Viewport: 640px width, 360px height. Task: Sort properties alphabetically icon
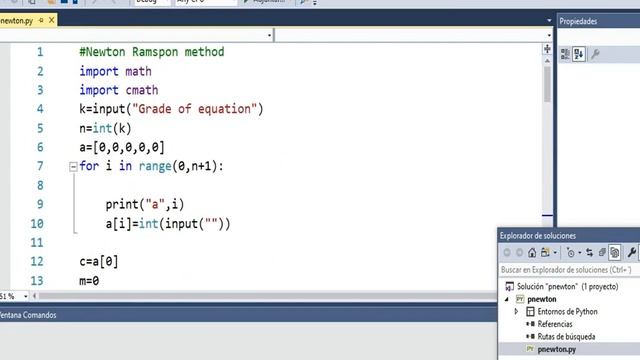coord(579,54)
